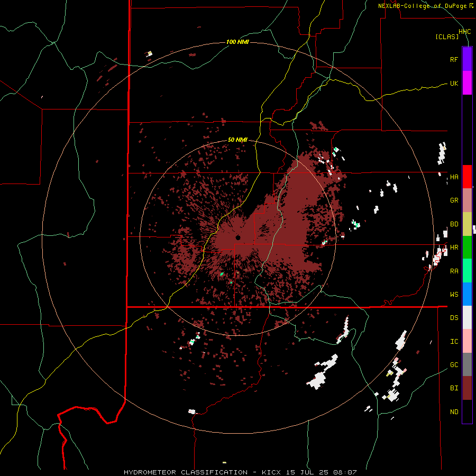
Task: Click the 'UK' legend label
Action: [x=454, y=83]
